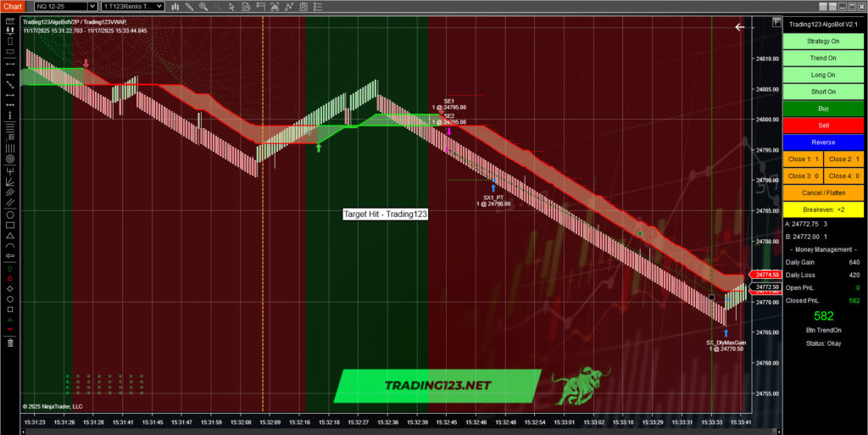Select the ellipse shape tool
This screenshot has height=435, width=868.
10,215
